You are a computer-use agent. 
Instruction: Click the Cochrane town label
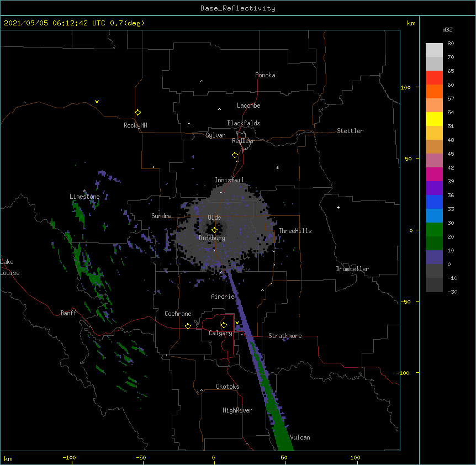(x=178, y=314)
